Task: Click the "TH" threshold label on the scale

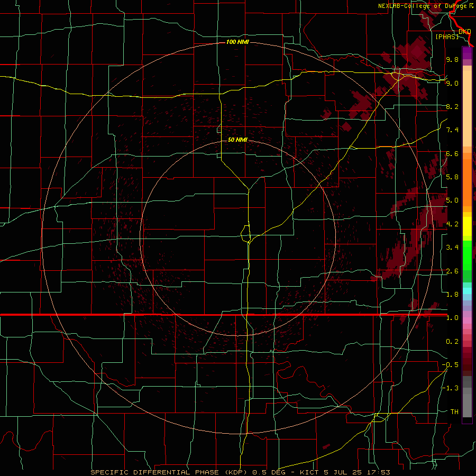Action: 454,412
